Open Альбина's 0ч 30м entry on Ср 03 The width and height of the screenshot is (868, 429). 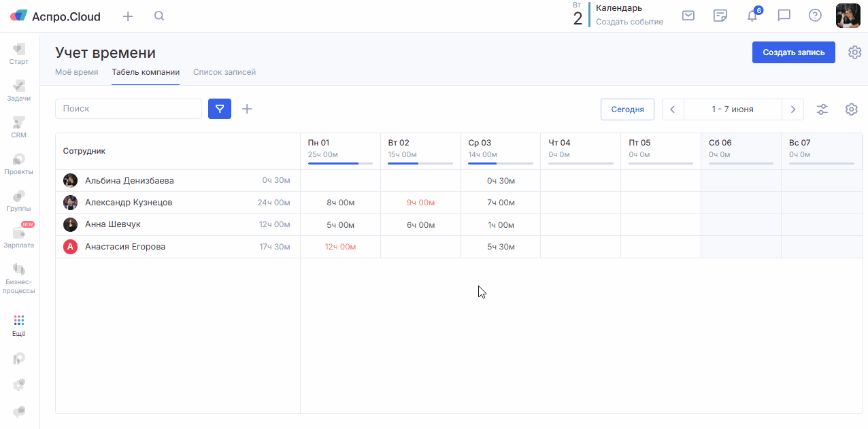[x=501, y=181]
